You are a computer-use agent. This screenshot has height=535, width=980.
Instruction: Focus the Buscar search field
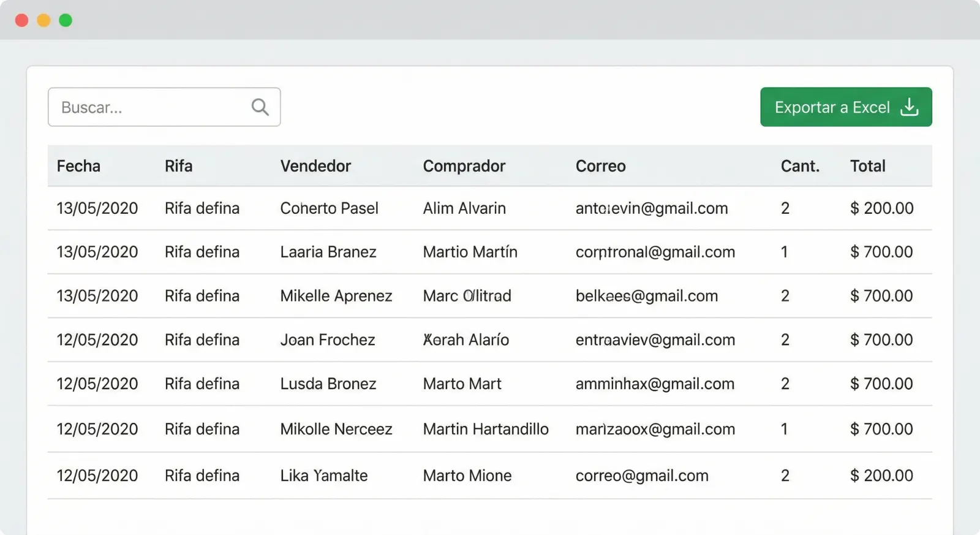pos(153,107)
